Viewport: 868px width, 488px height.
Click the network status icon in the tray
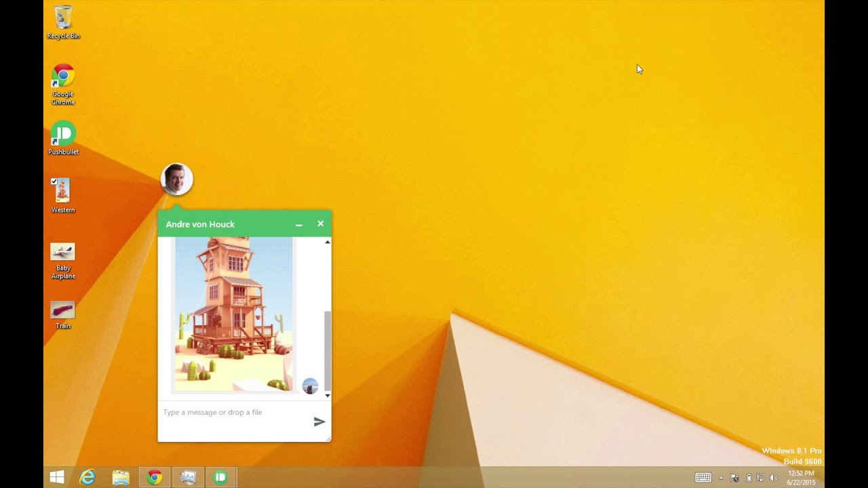[x=760, y=477]
